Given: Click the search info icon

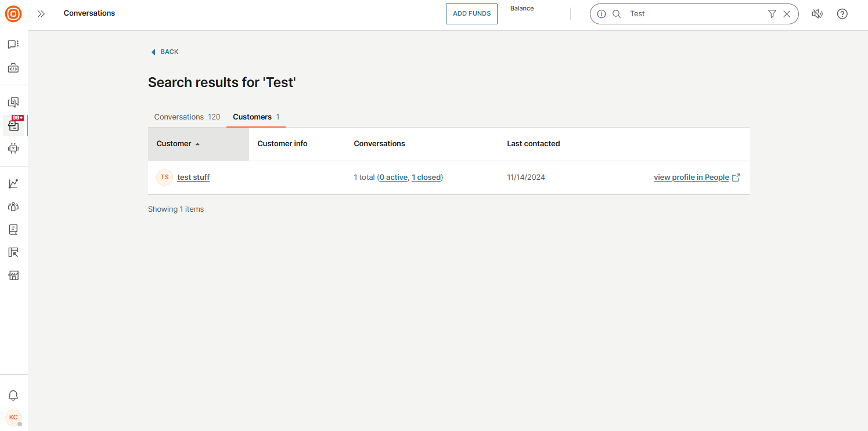Looking at the screenshot, I should [602, 14].
